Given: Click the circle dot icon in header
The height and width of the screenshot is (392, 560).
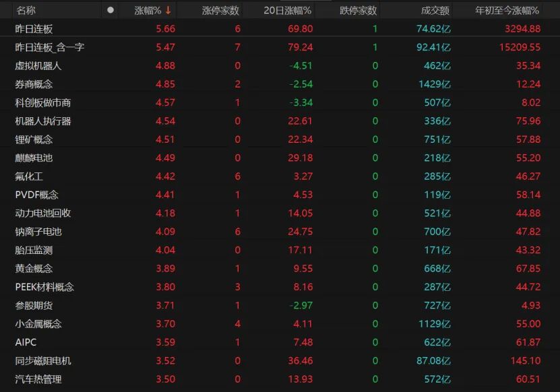Looking at the screenshot, I should [111, 10].
